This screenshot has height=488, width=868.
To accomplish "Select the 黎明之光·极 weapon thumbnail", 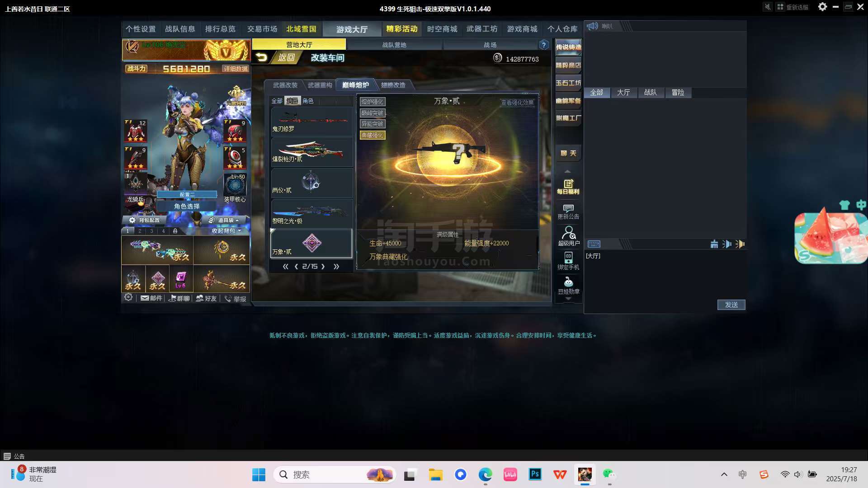I will (311, 214).
